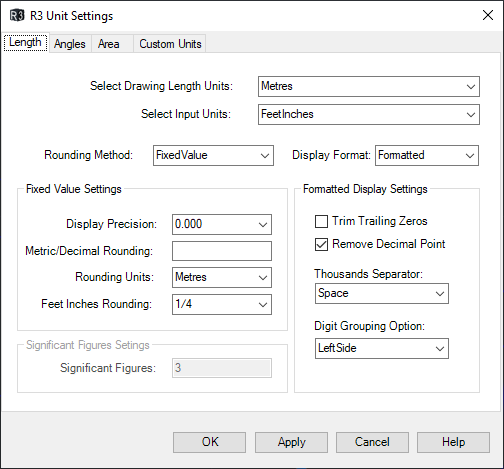
Task: Click the Cancel button
Action: pyautogui.click(x=372, y=442)
